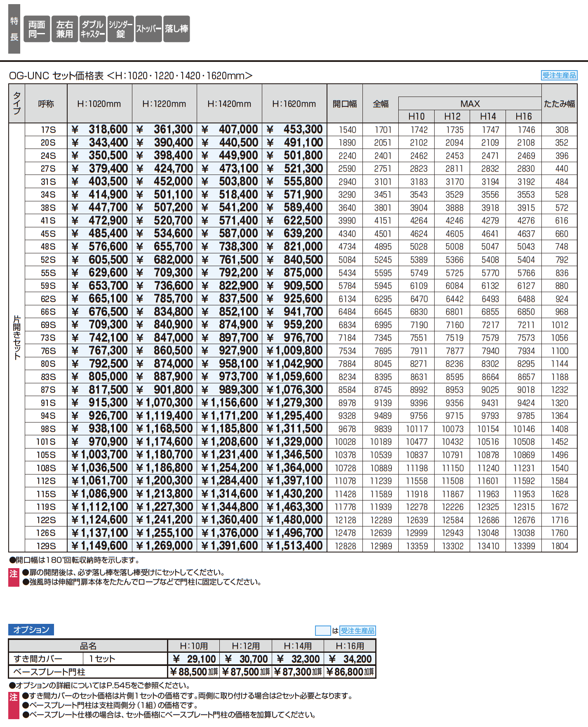588x727 pixels.
Task: Click the H10 sub-header under MAX
Action: [416, 116]
